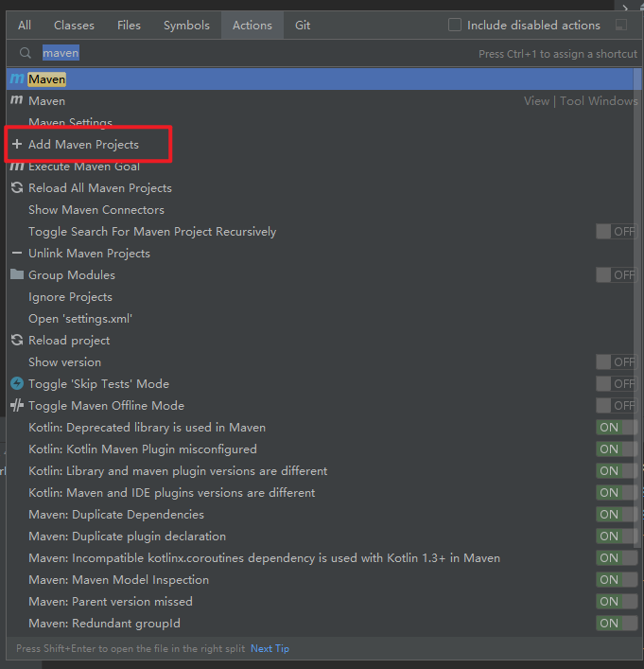Turn off Maven Duplicate Dependencies inspection

pyautogui.click(x=616, y=515)
